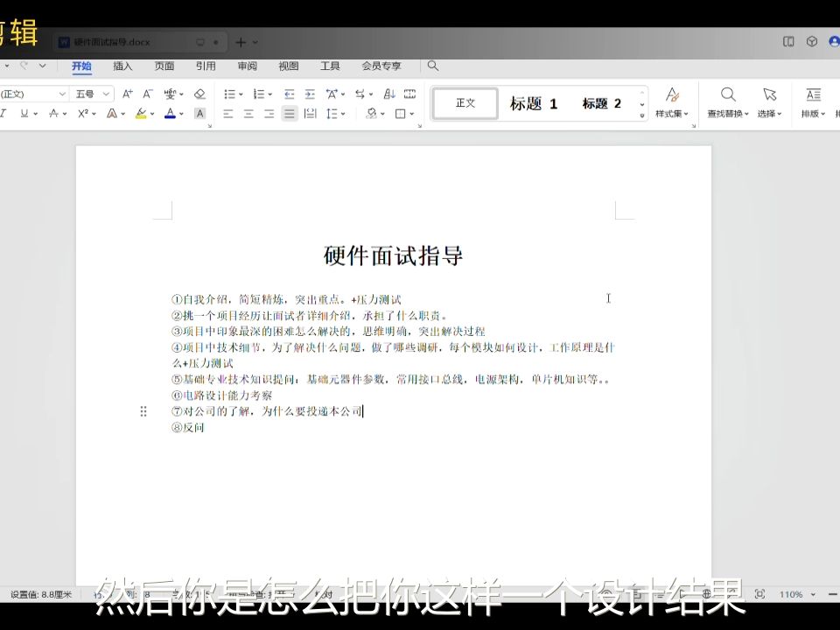Toggle underline formatting
Screen dimensions: 840x630
24,114
